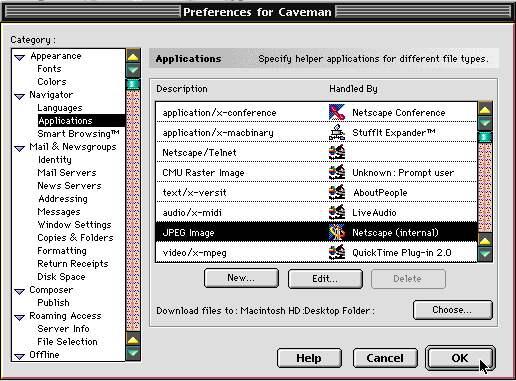Click the Netscape (internal) icon for JPEG Image
This screenshot has height=381, width=516.
coord(337,232)
